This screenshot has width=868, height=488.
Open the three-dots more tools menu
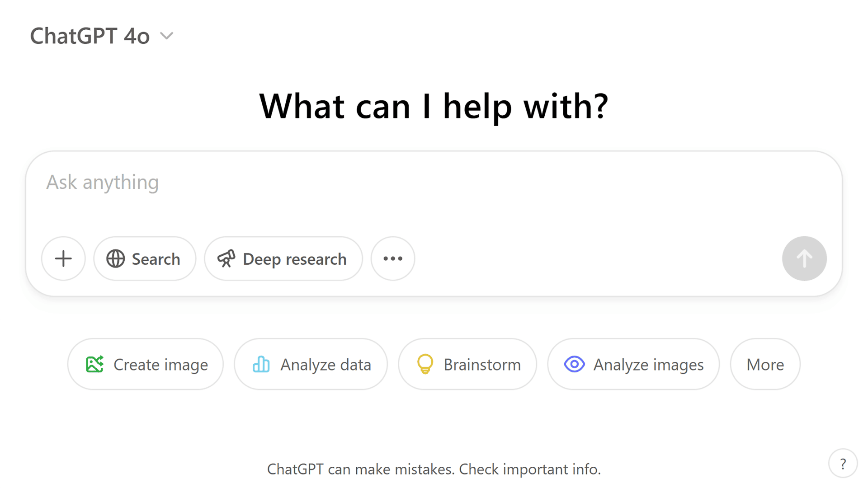(x=392, y=259)
